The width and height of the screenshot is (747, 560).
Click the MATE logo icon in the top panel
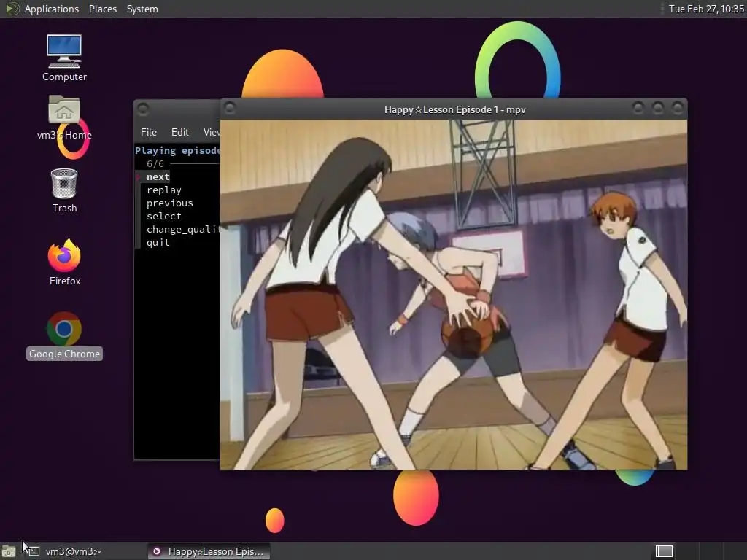12,9
